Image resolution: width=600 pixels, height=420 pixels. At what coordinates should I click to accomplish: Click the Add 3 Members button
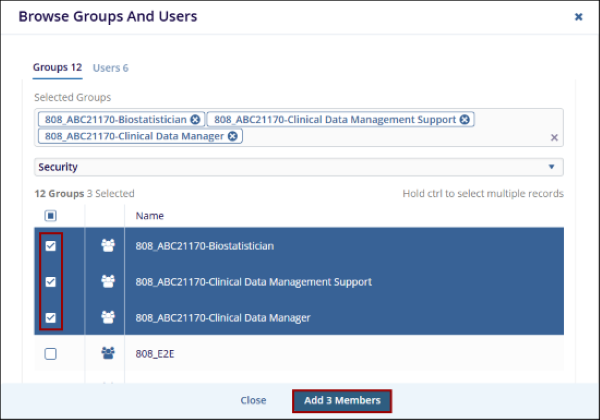pos(342,400)
